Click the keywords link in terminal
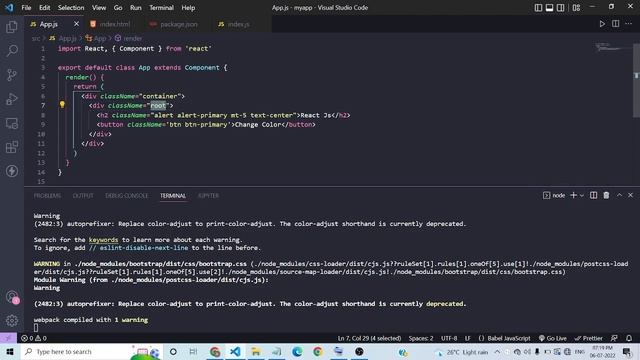The width and height of the screenshot is (640, 360). tap(103, 240)
